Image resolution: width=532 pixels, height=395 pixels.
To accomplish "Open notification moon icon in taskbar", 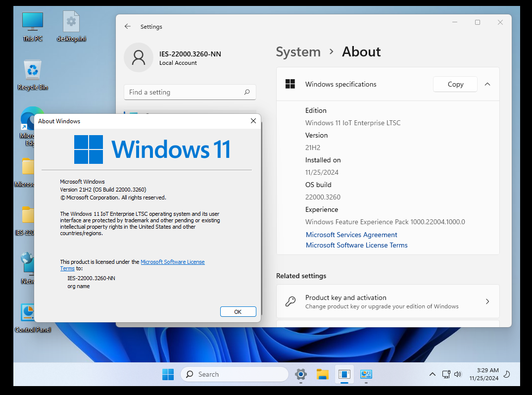I will coord(507,374).
